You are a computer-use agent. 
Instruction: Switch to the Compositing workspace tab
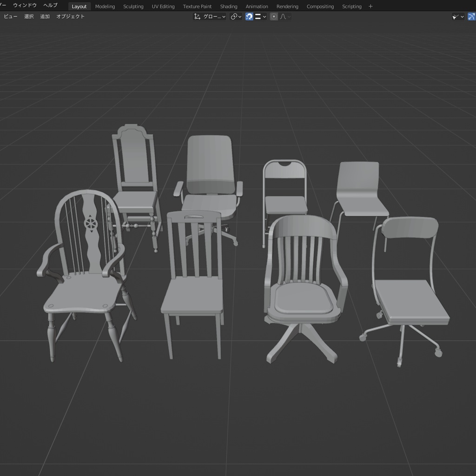(320, 7)
